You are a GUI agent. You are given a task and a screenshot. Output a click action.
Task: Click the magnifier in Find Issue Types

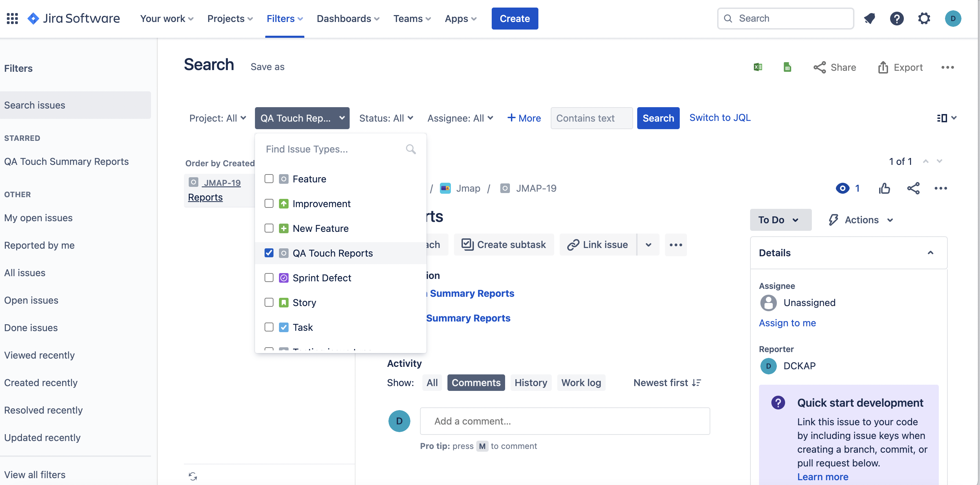tap(411, 149)
